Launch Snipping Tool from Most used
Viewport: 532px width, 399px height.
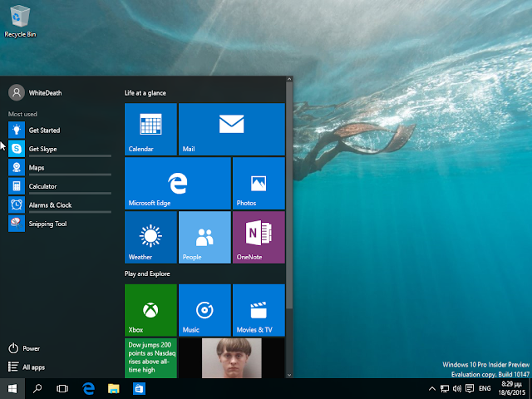[x=60, y=224]
